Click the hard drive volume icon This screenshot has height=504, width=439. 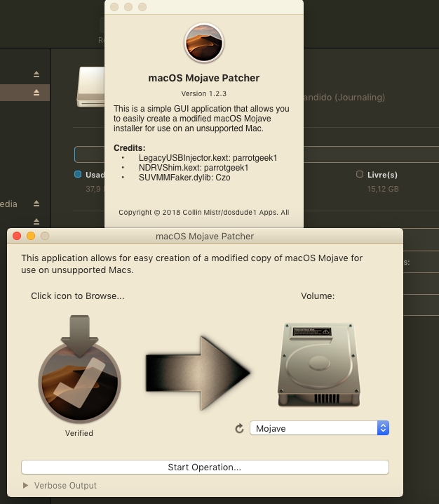point(318,364)
